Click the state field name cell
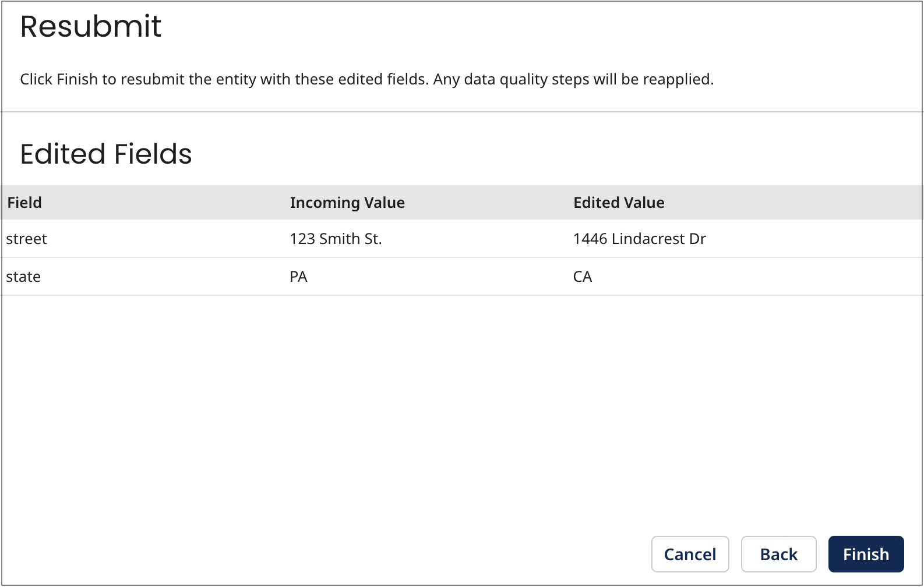 pos(23,277)
